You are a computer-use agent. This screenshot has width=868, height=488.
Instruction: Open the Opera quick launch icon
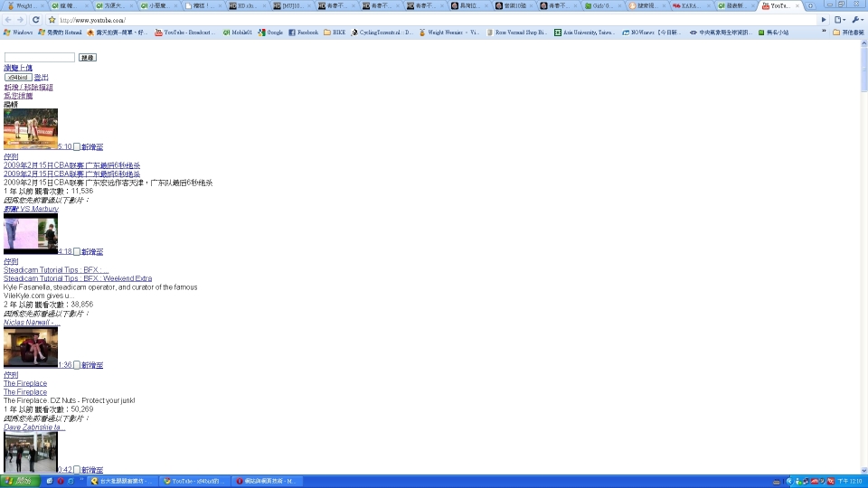coord(61,482)
